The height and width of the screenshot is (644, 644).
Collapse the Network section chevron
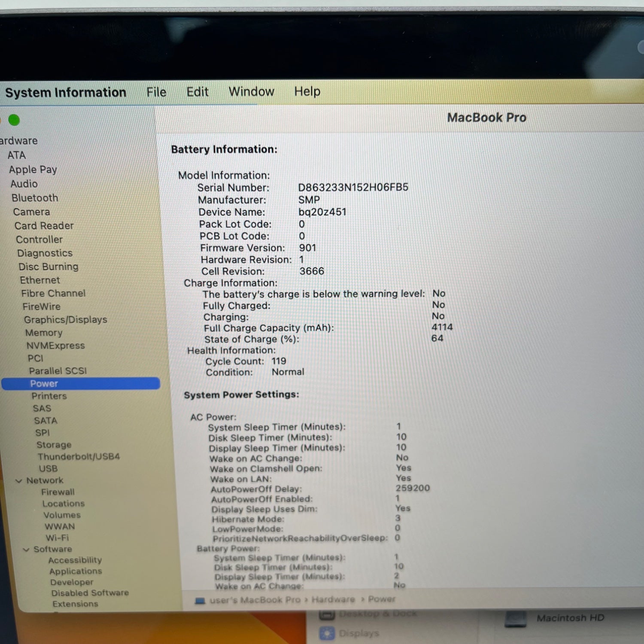19,481
